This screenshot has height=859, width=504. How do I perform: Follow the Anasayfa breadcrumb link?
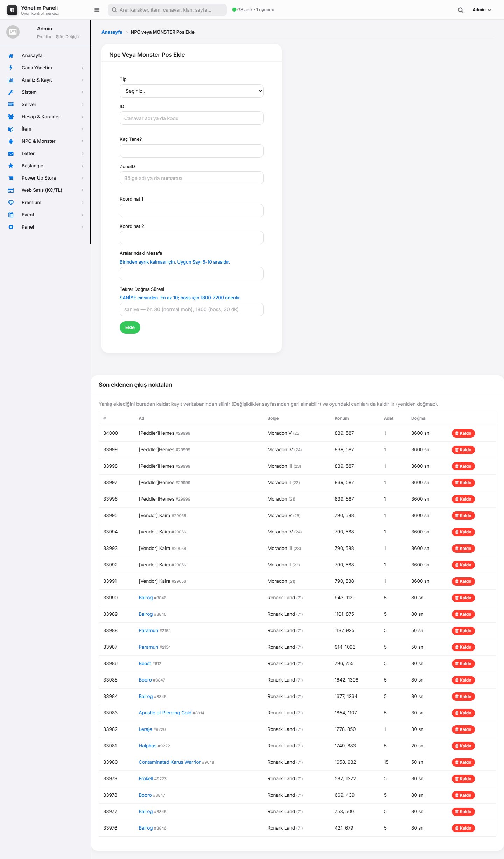112,32
